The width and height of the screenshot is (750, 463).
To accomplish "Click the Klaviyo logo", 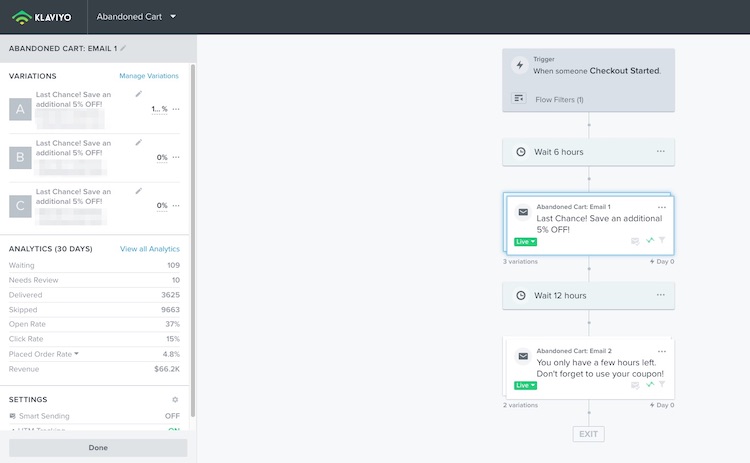I will [x=42, y=17].
